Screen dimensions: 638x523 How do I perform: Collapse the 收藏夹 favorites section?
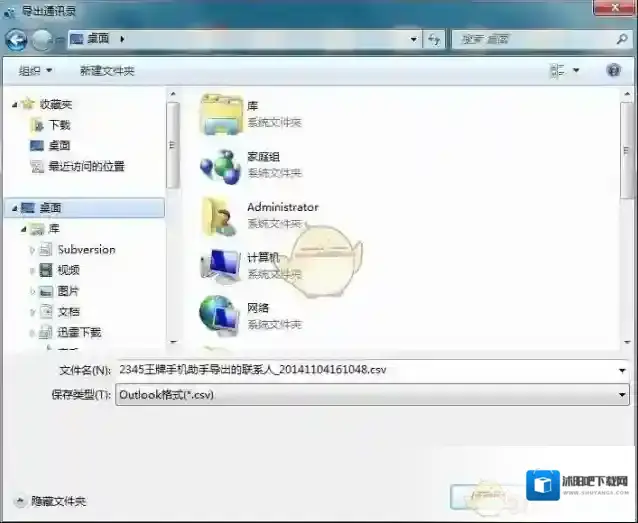[x=14, y=104]
